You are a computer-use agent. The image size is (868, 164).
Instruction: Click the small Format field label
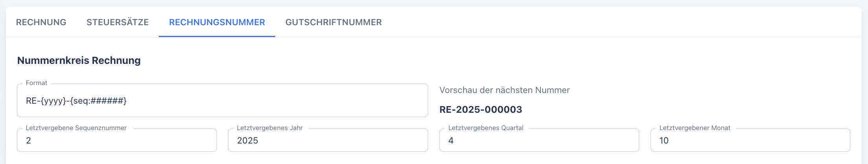[x=37, y=83]
